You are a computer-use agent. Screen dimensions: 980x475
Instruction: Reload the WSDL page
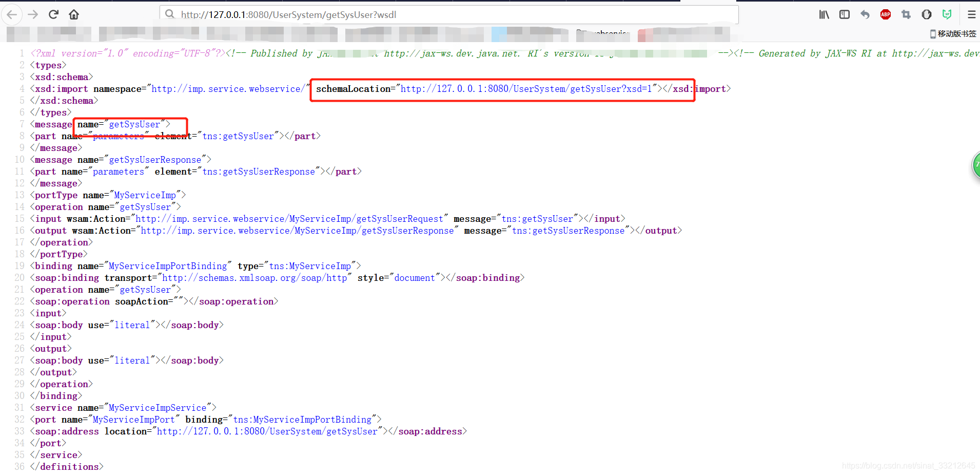pyautogui.click(x=53, y=14)
